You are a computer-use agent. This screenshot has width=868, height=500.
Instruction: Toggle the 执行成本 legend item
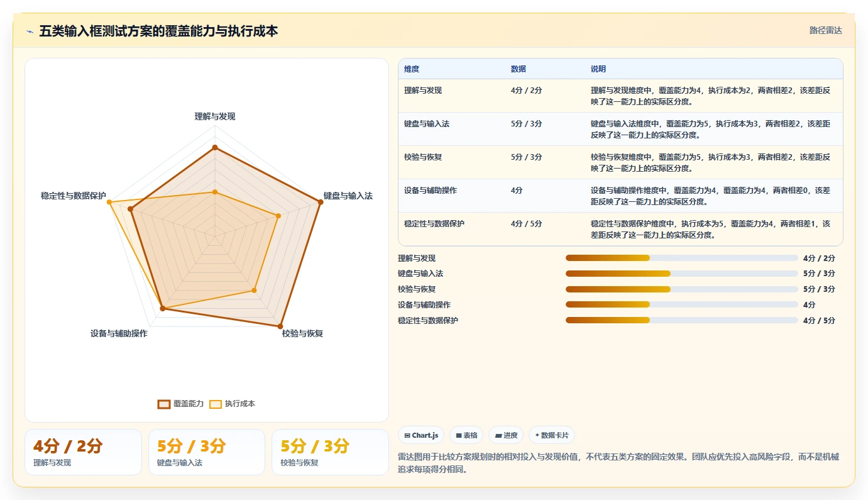tap(233, 404)
